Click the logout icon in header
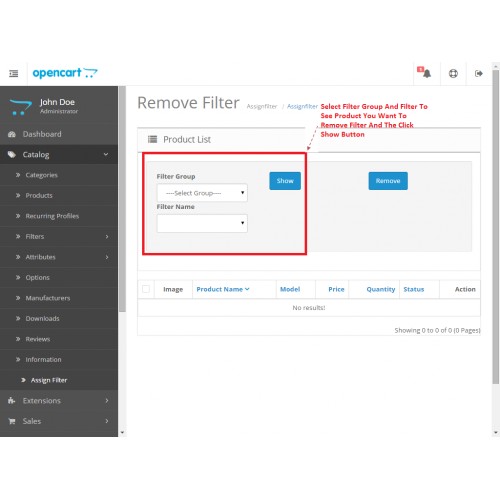500x500 pixels. click(x=479, y=73)
